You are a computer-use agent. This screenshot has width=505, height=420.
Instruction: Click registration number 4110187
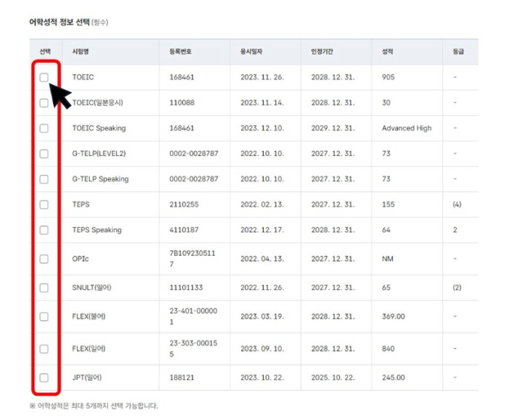pyautogui.click(x=184, y=230)
